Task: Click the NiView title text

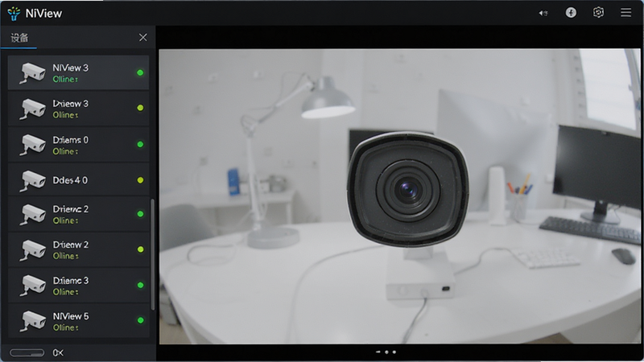Action: [x=43, y=14]
